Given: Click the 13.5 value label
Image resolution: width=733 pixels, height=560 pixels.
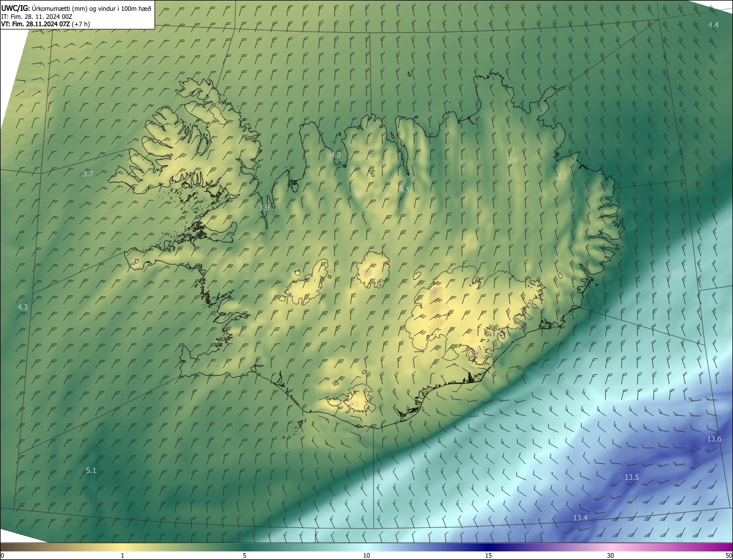Looking at the screenshot, I should point(632,478).
